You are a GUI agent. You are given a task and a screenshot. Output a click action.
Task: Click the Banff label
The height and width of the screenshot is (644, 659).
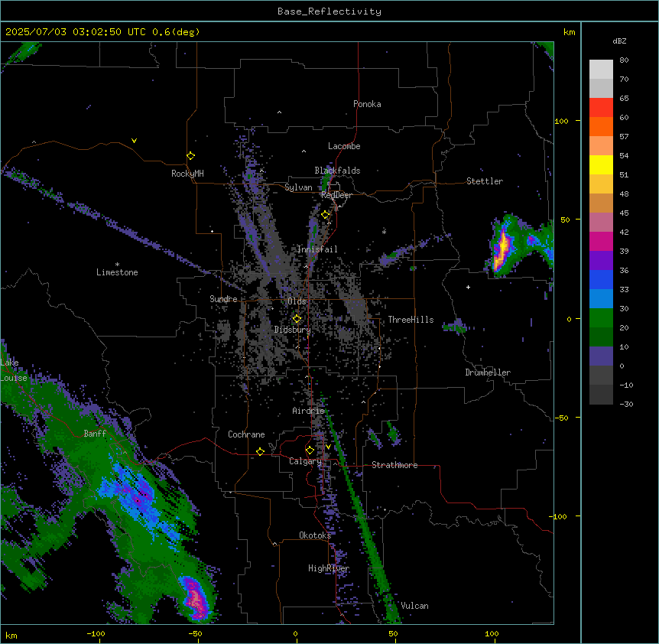(x=95, y=434)
